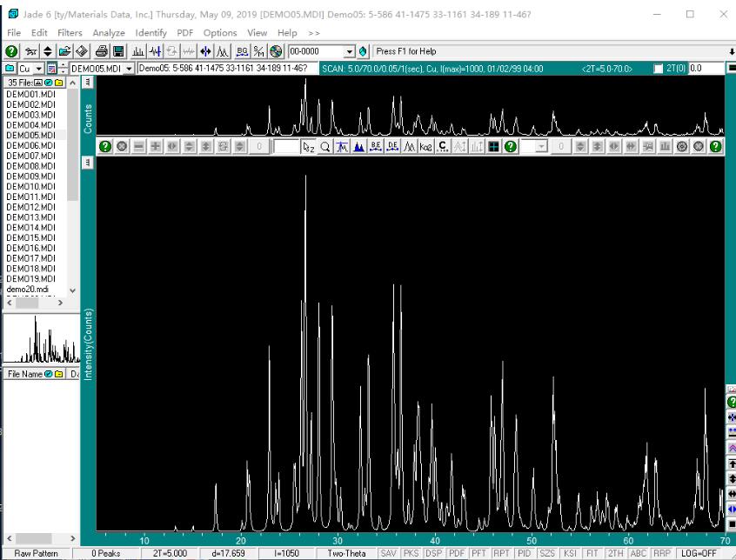
Task: Click the Raw Pattern status button
Action: 37,553
